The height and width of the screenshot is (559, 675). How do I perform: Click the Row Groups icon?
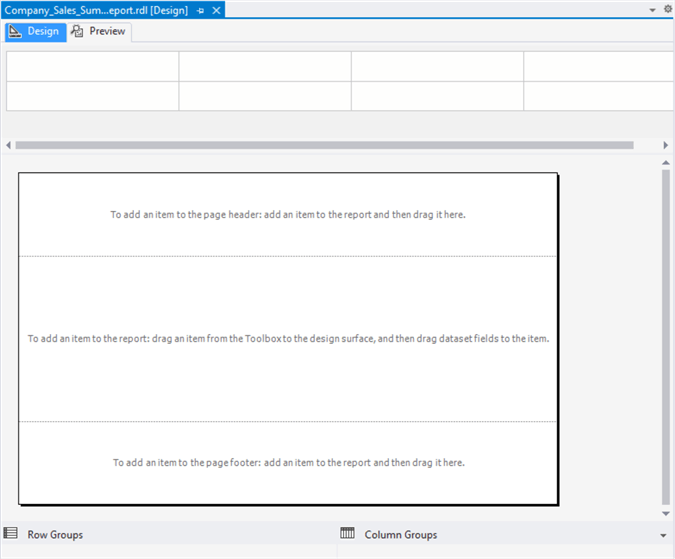(11, 533)
